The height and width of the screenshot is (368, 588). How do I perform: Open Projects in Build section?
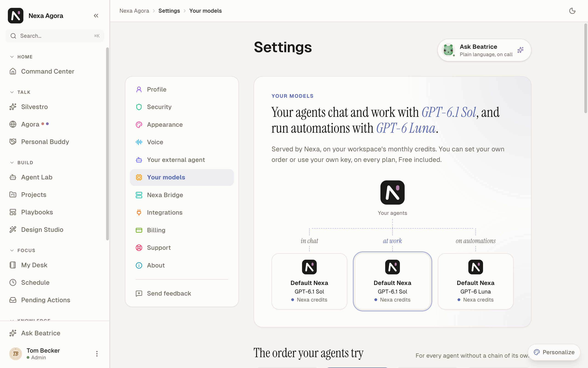pyautogui.click(x=55, y=195)
